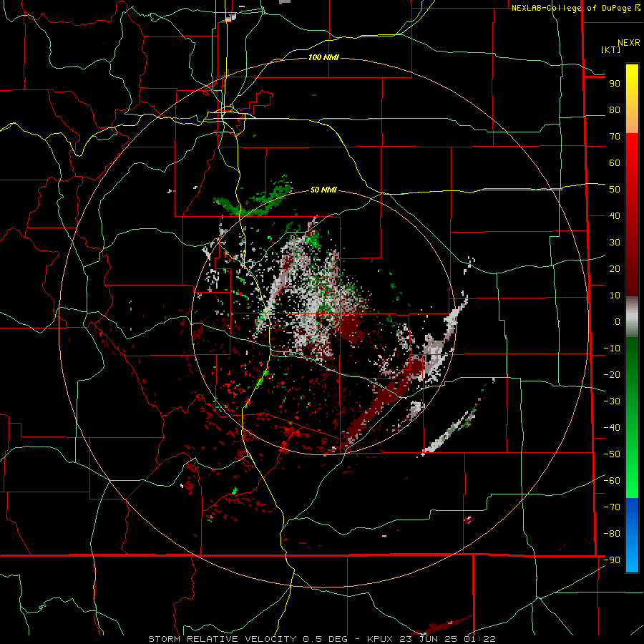
Task: Click the 0 value on the velocity scale
Action: [618, 322]
